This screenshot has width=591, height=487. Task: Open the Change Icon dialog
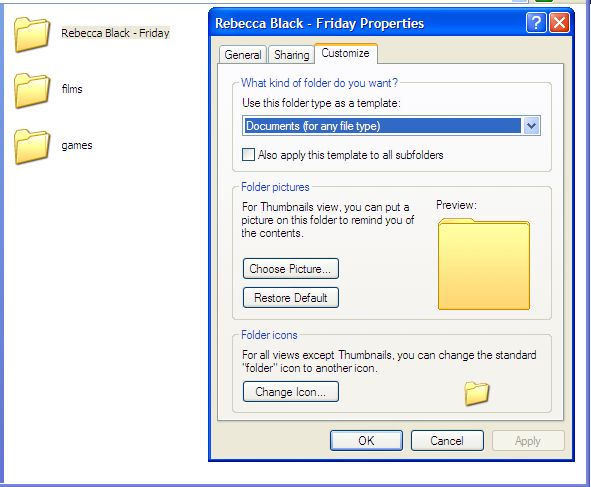point(291,392)
